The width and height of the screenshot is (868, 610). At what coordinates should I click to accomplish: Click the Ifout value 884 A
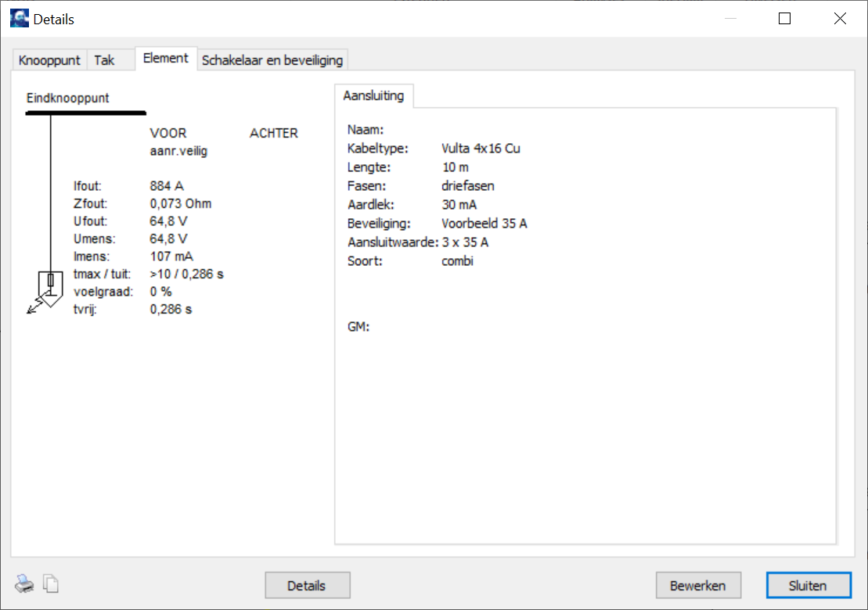(166, 186)
